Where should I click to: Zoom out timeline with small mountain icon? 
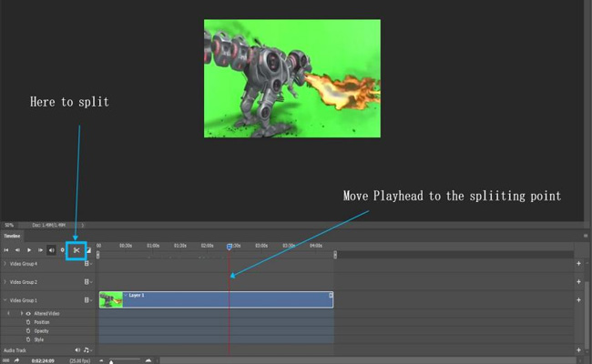click(x=101, y=360)
